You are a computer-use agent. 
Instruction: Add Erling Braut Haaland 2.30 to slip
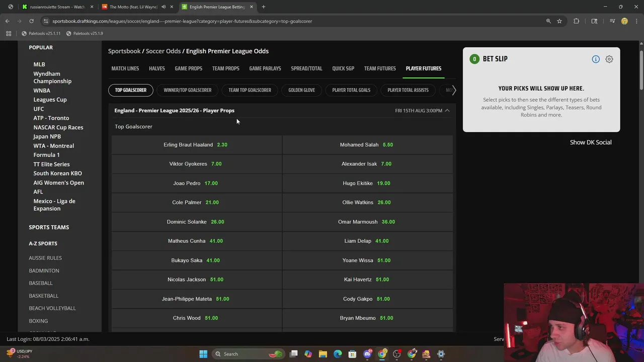(196, 145)
